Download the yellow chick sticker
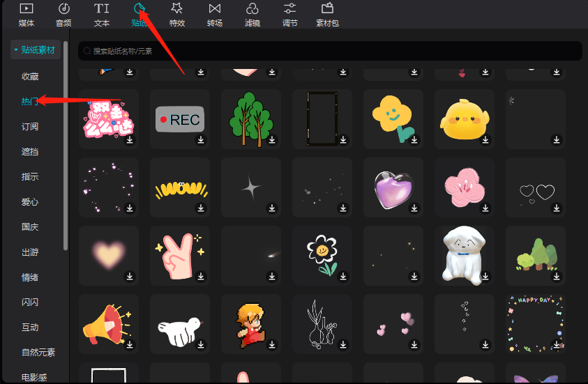Screen dimensions: 588x384 coord(485,140)
